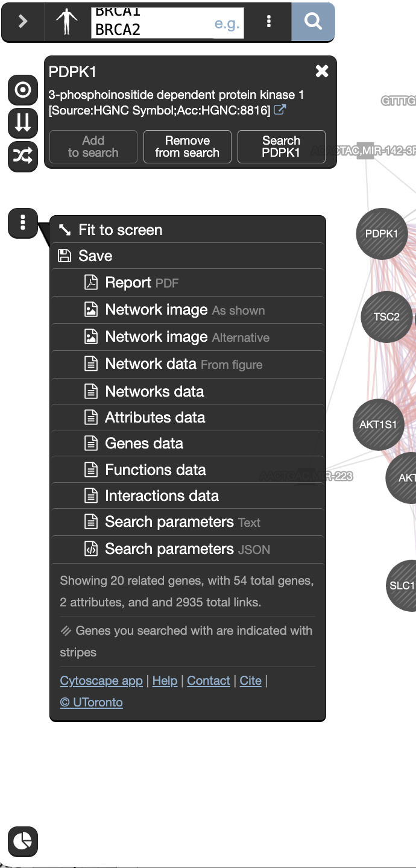Close the PDPK1 info popup
The height and width of the screenshot is (868, 416).
click(322, 71)
